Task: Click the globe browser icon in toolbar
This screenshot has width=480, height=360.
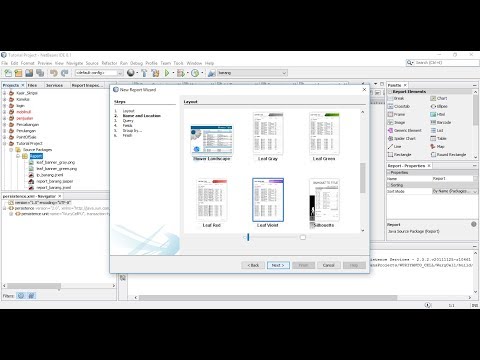Action: tap(131, 73)
